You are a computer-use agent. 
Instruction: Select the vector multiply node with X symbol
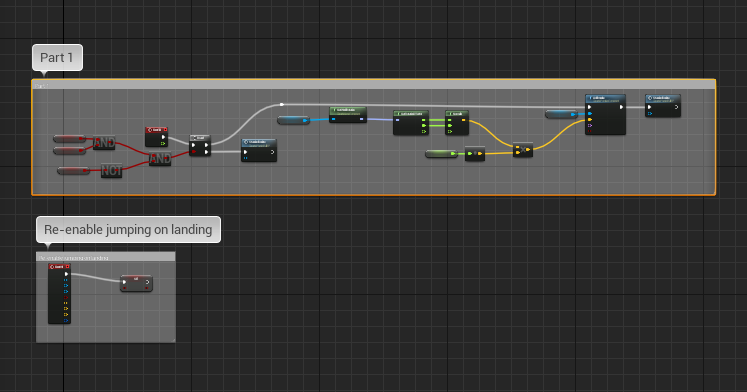pos(523,150)
